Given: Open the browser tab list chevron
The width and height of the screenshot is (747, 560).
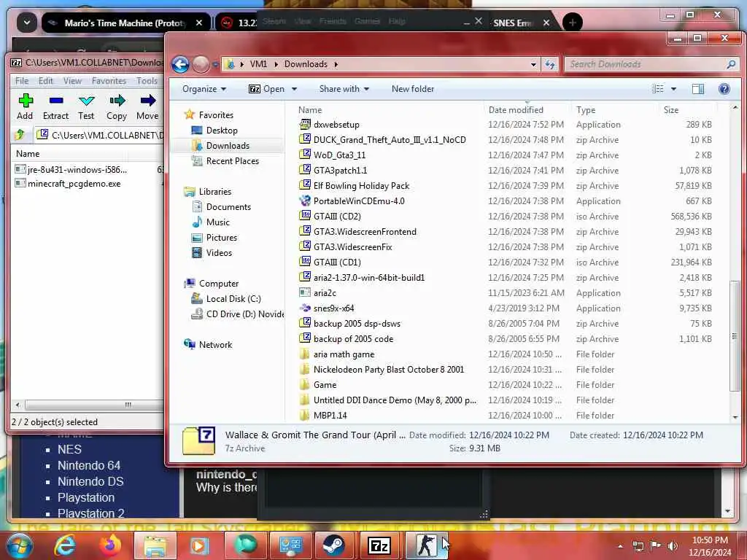Looking at the screenshot, I should tap(27, 23).
